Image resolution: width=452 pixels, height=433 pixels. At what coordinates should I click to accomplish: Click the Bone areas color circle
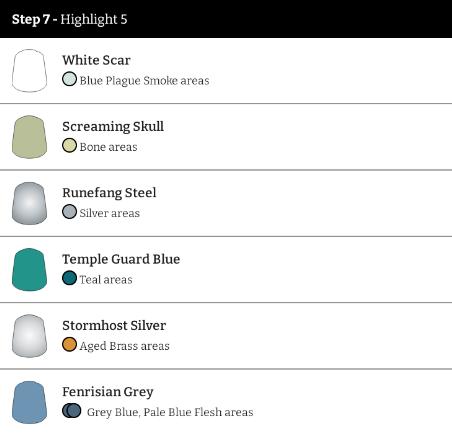[69, 145]
